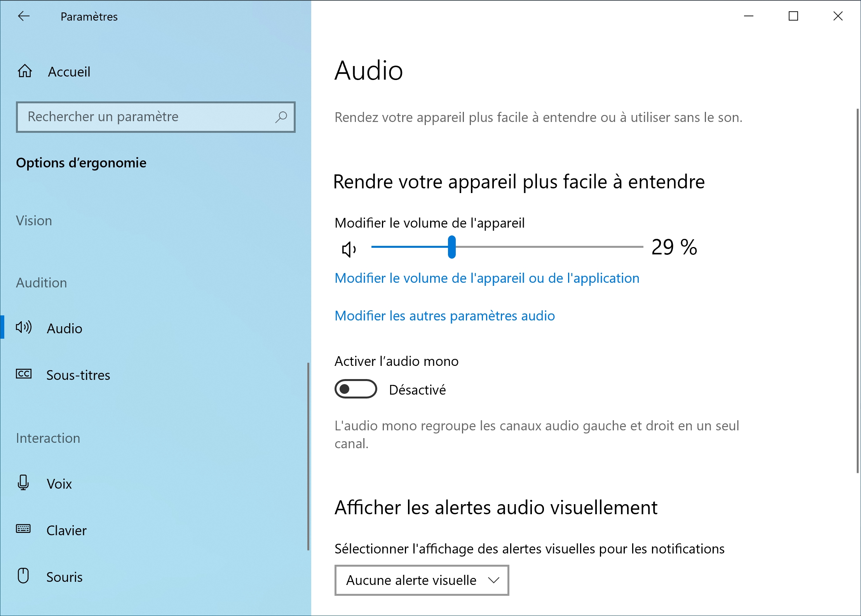Click the device volume slider thumb
Image resolution: width=861 pixels, height=616 pixels.
(451, 247)
